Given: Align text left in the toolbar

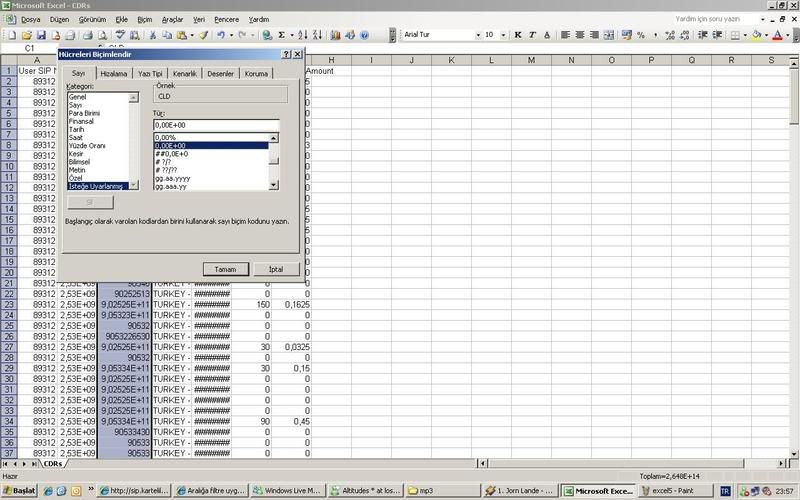Looking at the screenshot, I should pos(565,35).
